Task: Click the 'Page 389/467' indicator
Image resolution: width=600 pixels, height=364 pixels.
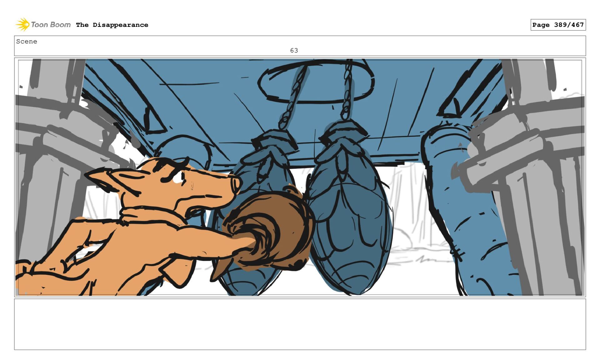Action: coord(558,25)
